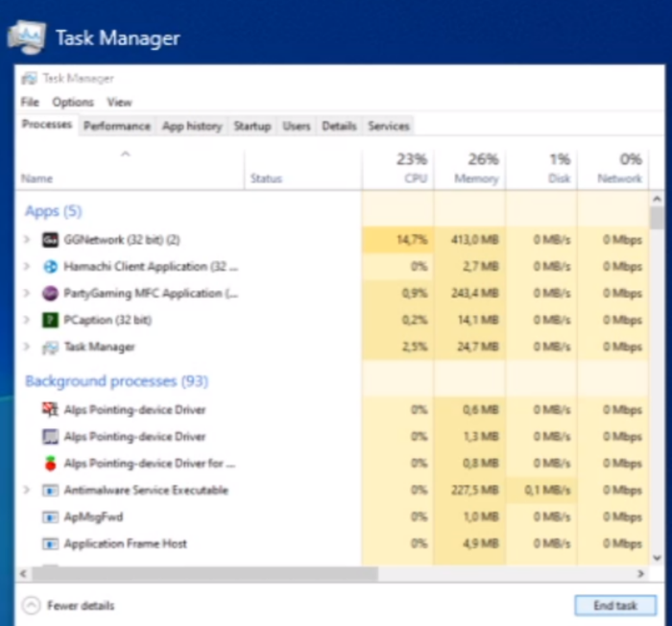Click the Task Manager row icon in Apps
The width and height of the screenshot is (672, 626).
[x=50, y=348]
